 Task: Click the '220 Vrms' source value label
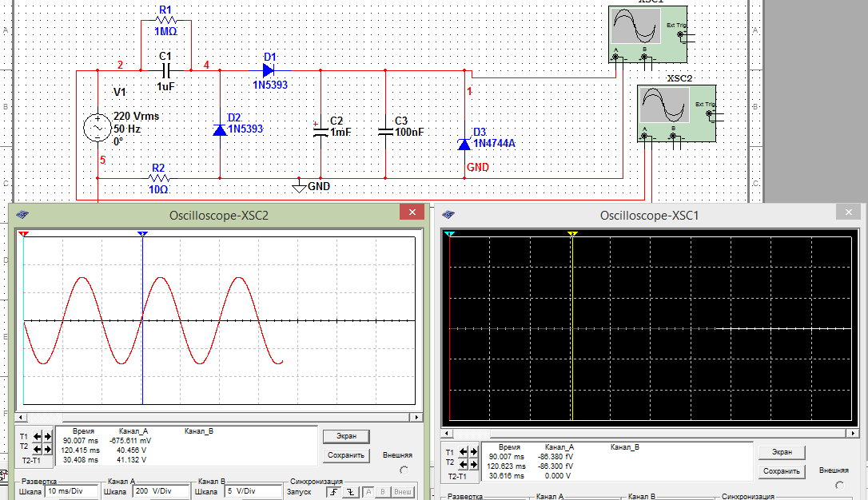[136, 116]
